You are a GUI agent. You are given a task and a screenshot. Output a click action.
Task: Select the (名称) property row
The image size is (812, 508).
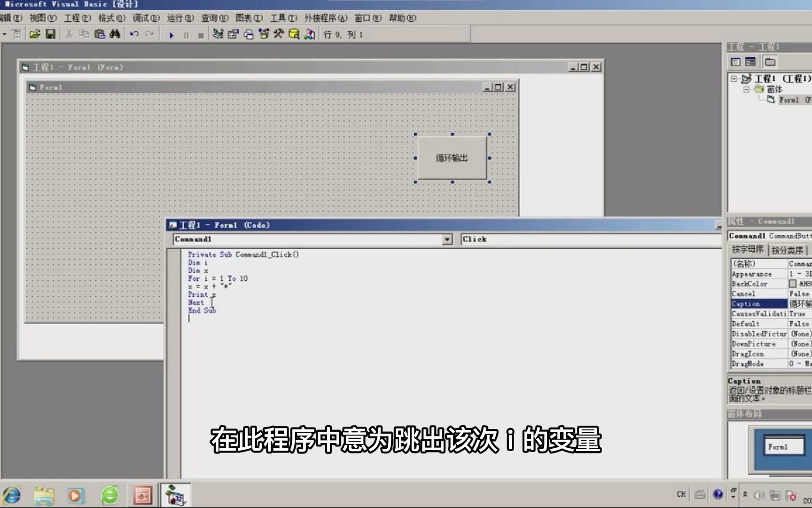(x=771, y=264)
